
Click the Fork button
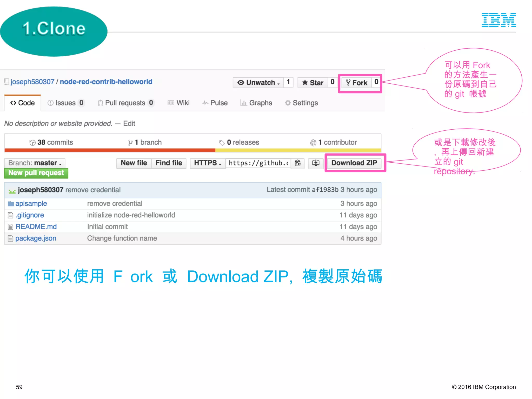pos(356,83)
